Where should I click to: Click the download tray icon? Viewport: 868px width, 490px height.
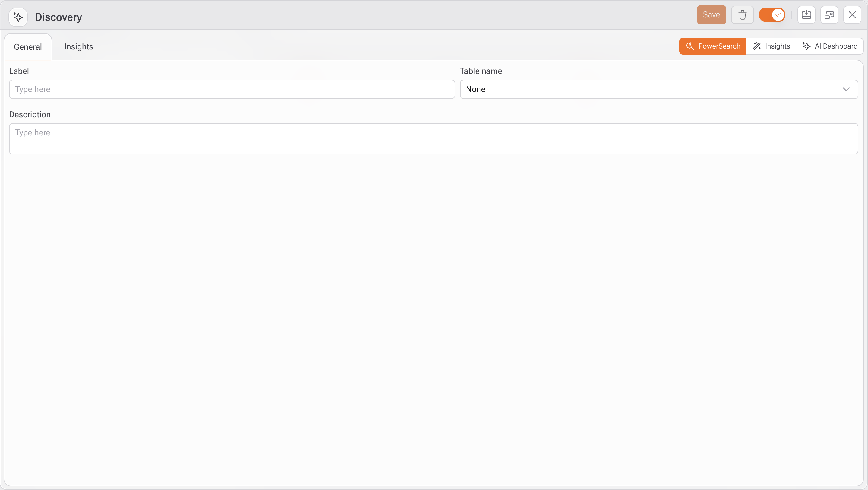[x=806, y=15]
